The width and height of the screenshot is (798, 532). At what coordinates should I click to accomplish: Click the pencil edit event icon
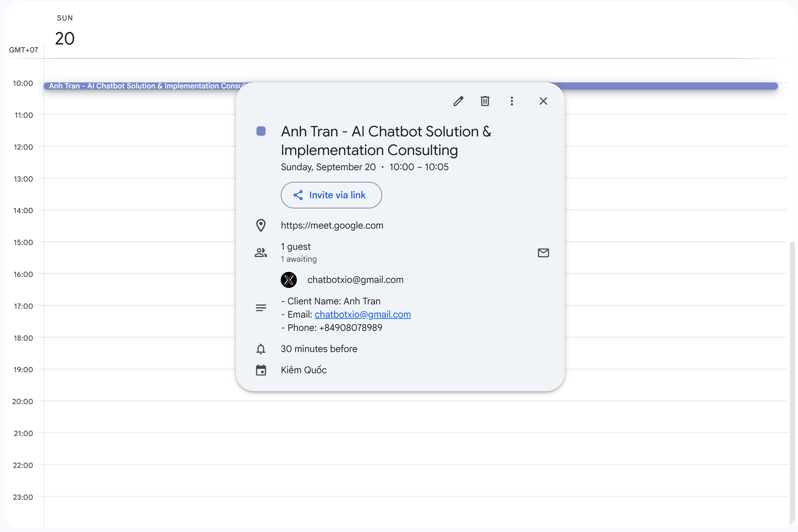(458, 101)
